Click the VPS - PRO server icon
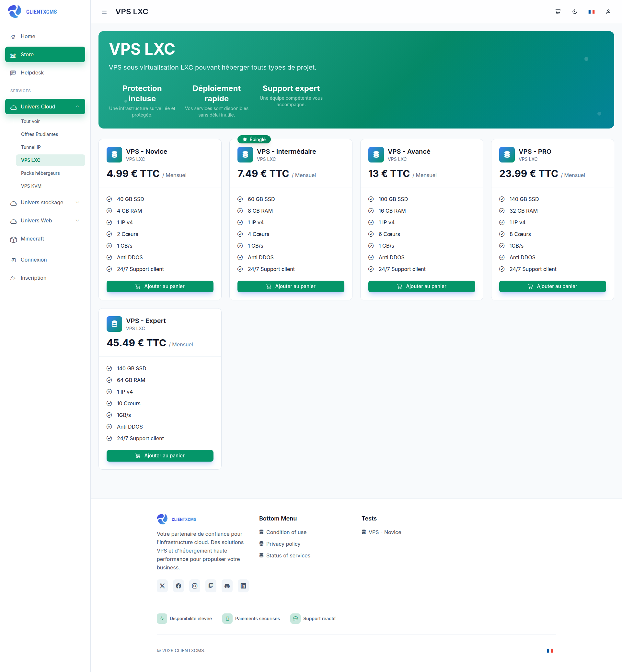Screen dimensions: 622x672 click(x=507, y=155)
